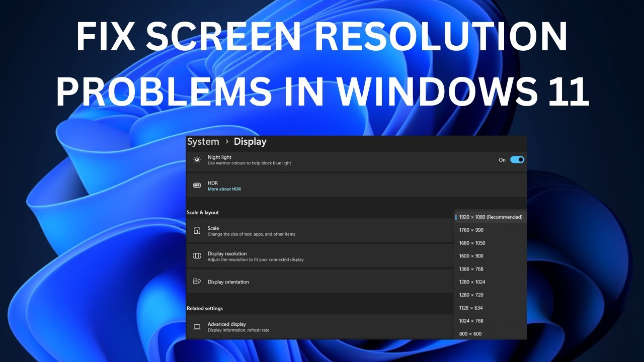Click the Display breadcrumb heading
Viewport: 644px width, 362px height.
(250, 142)
